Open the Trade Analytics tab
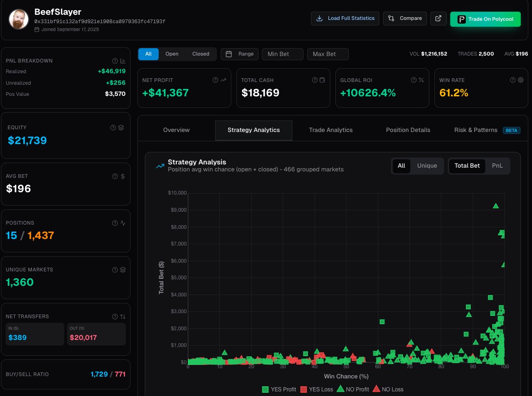 tap(331, 130)
